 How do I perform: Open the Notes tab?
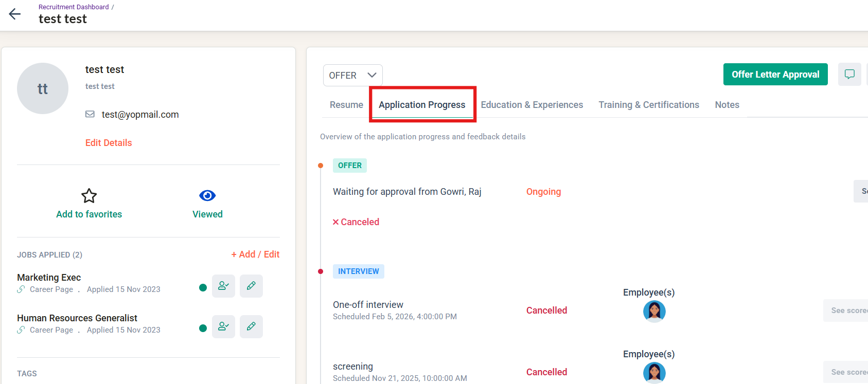(727, 105)
